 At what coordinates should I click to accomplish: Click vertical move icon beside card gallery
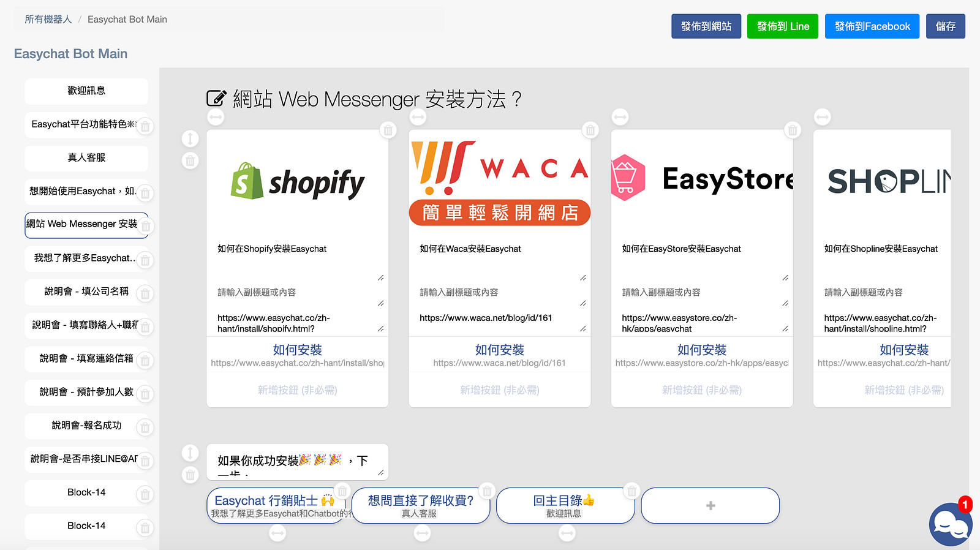[x=190, y=138]
